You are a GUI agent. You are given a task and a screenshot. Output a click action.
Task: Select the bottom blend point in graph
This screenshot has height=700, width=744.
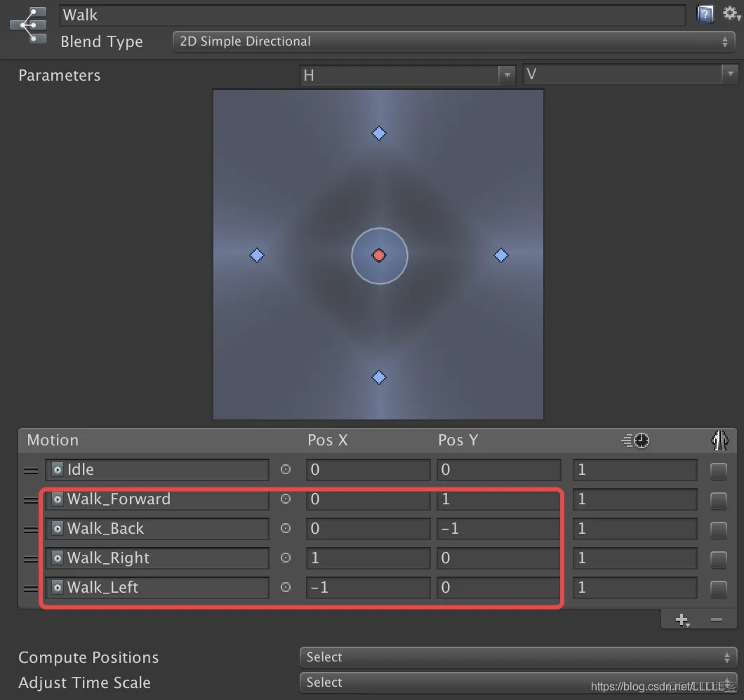[x=378, y=377]
